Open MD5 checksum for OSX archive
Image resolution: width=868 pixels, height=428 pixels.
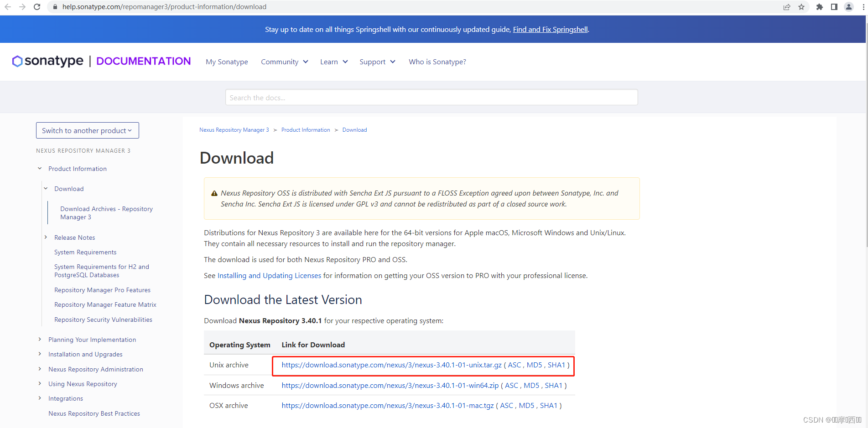point(526,406)
